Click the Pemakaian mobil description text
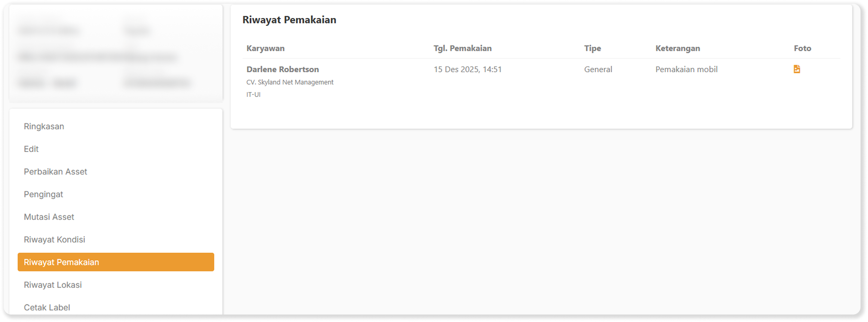This screenshot has width=868, height=322. (686, 69)
